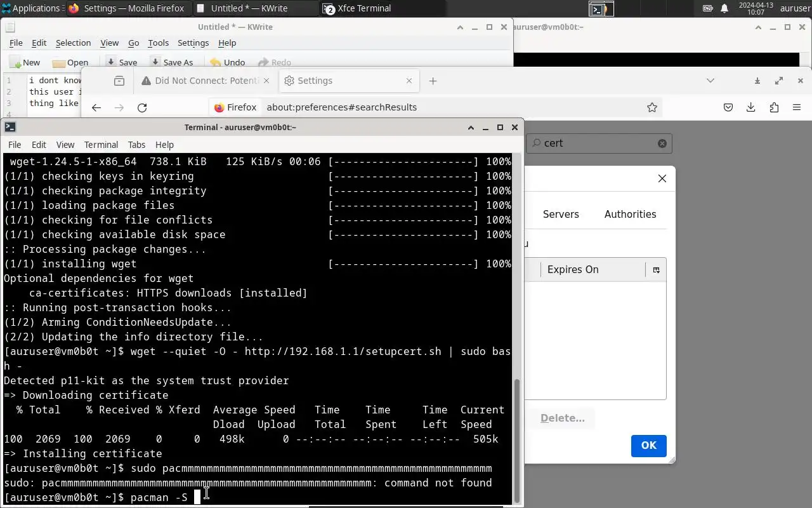Open the Terminal View menu
Image resolution: width=812 pixels, height=508 pixels.
pos(65,145)
